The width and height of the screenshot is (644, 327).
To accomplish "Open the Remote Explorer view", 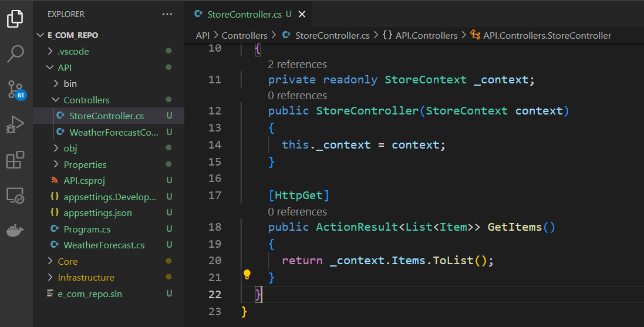I will point(15,195).
